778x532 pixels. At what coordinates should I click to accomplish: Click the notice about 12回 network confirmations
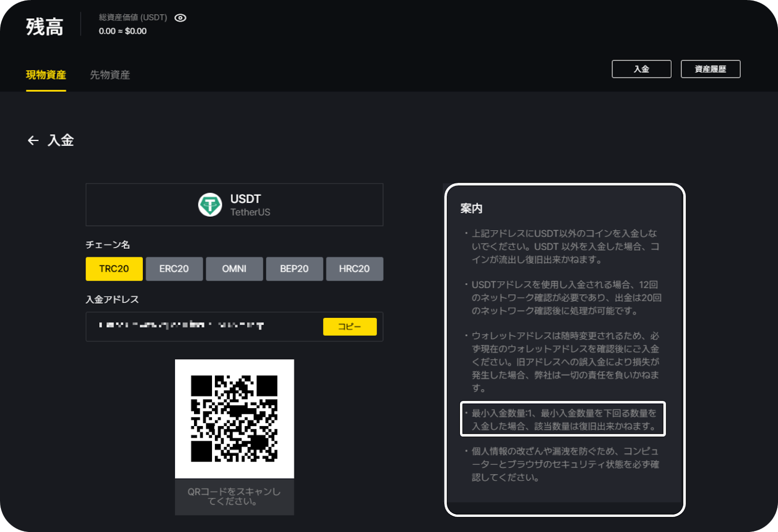tap(563, 297)
